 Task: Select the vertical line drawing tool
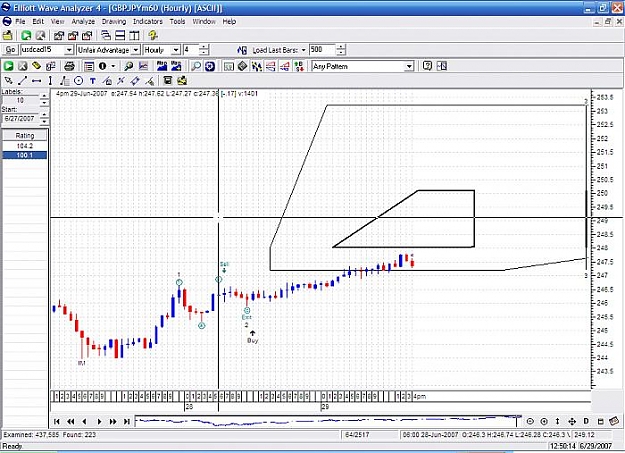pos(50,81)
